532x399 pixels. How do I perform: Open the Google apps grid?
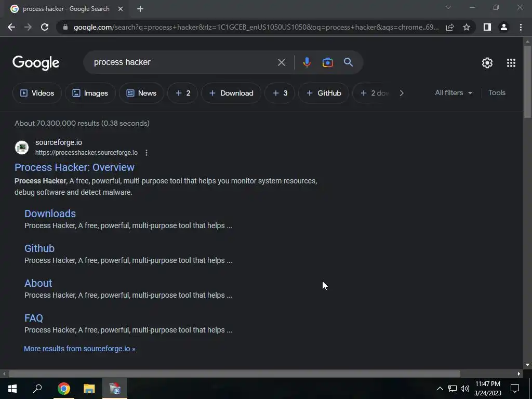pyautogui.click(x=511, y=63)
